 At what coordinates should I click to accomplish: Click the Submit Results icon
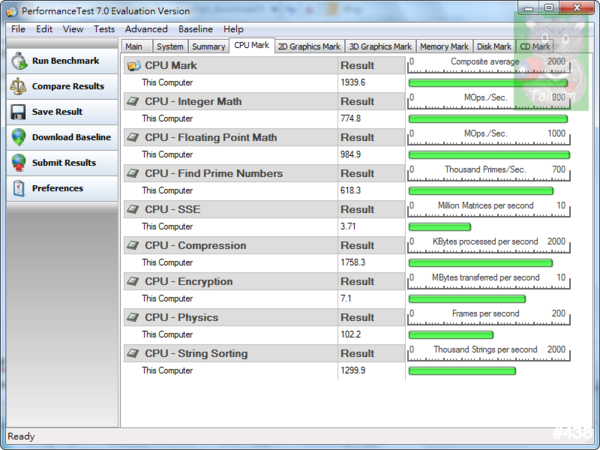(x=18, y=162)
